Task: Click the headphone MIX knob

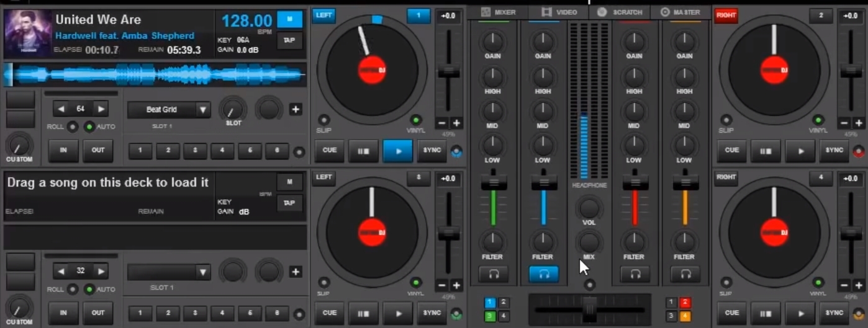Action: point(589,242)
